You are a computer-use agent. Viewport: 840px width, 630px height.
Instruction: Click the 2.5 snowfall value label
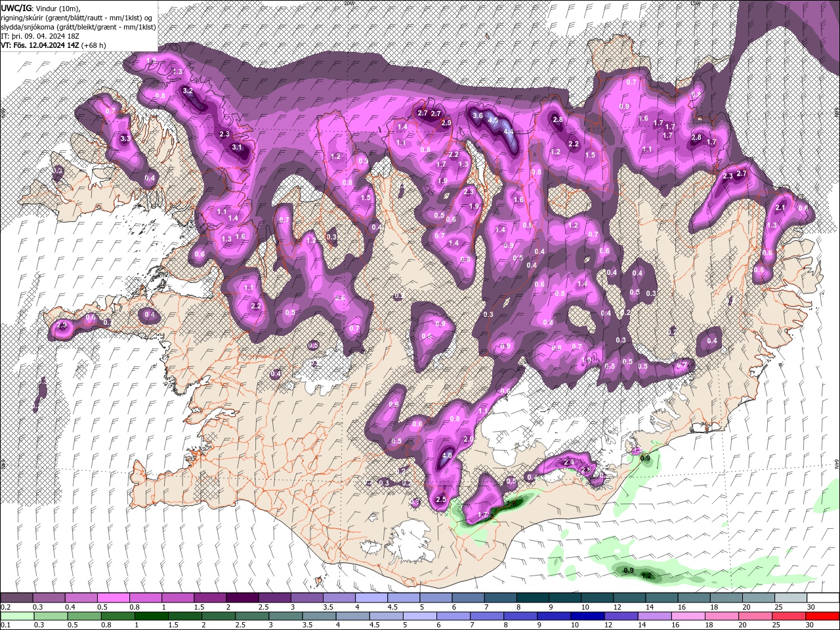coord(441,500)
